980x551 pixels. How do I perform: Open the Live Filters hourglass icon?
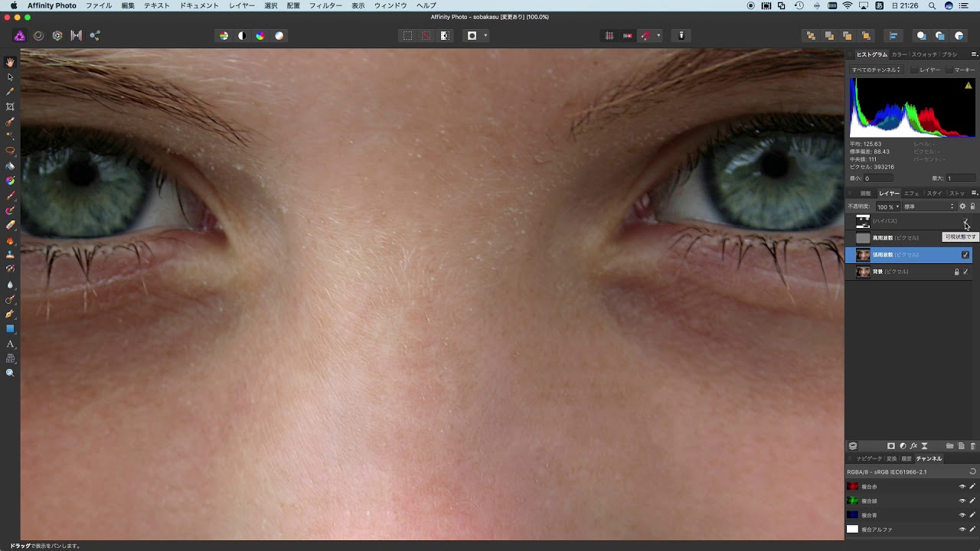925,445
